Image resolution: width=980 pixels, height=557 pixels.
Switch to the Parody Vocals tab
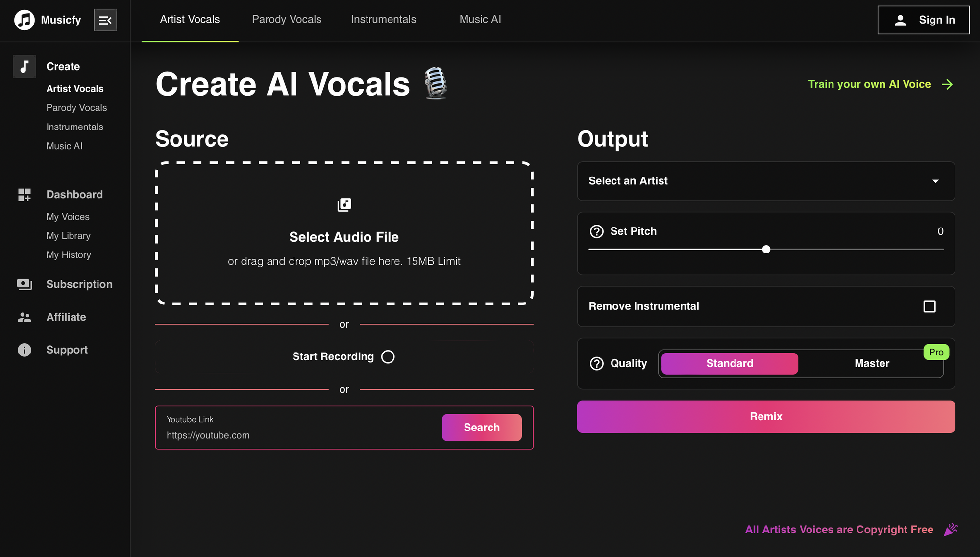click(x=287, y=20)
